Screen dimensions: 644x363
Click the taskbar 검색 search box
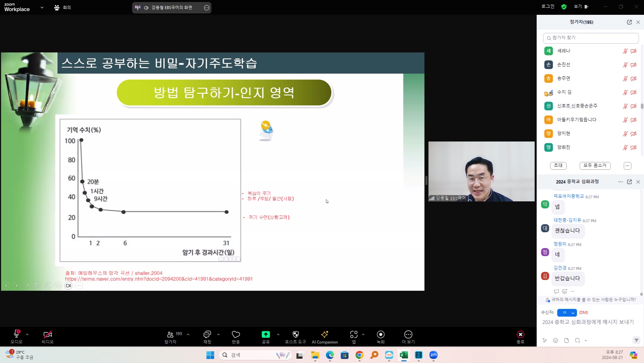[255, 355]
